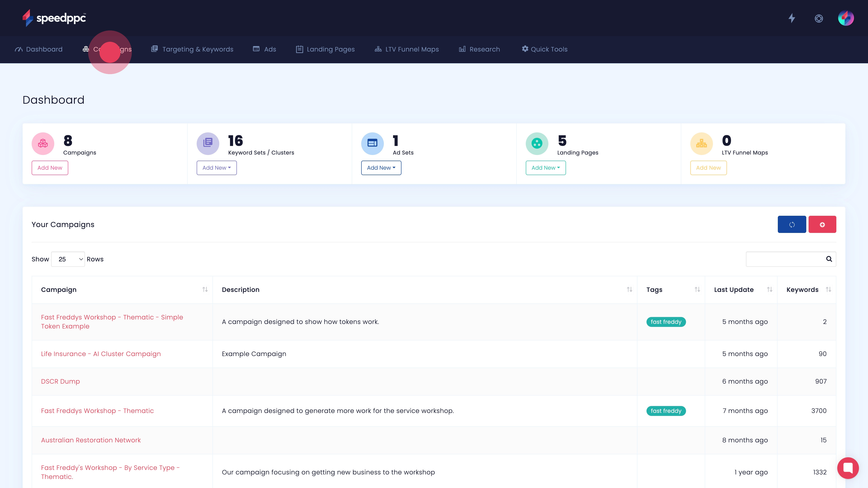Expand Landing Pages Add New dropdown
868x488 pixels.
point(545,168)
